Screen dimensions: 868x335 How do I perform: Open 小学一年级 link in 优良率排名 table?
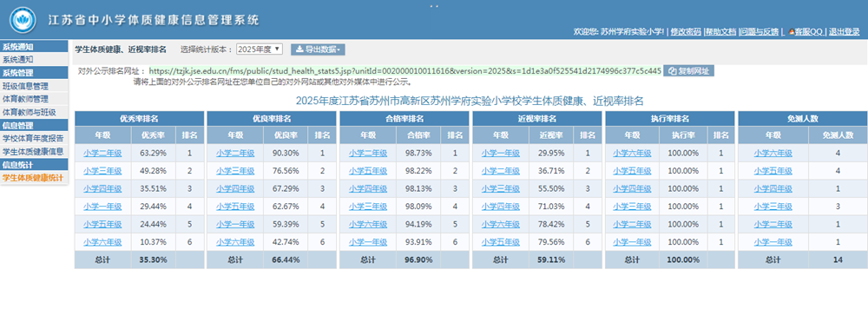235,224
